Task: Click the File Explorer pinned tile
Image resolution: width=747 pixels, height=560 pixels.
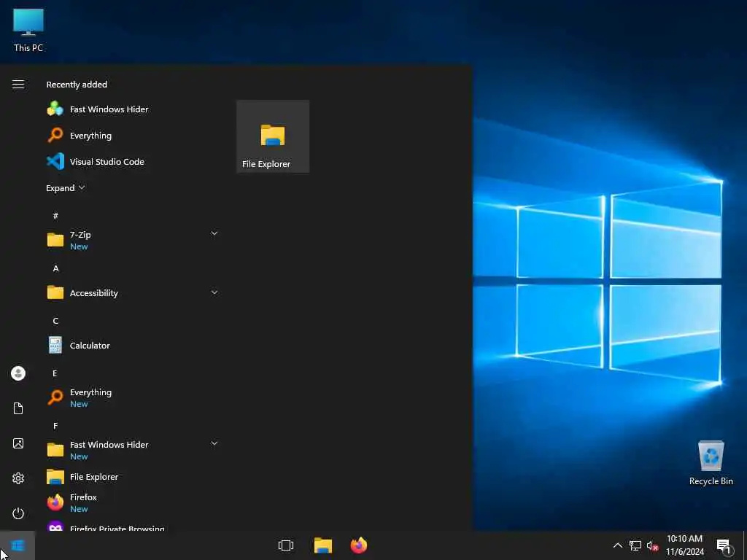Action: pyautogui.click(x=273, y=136)
